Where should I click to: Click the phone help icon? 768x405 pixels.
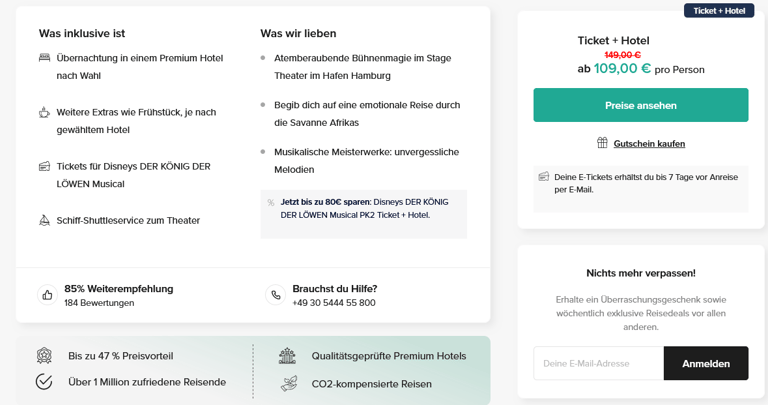(x=276, y=295)
